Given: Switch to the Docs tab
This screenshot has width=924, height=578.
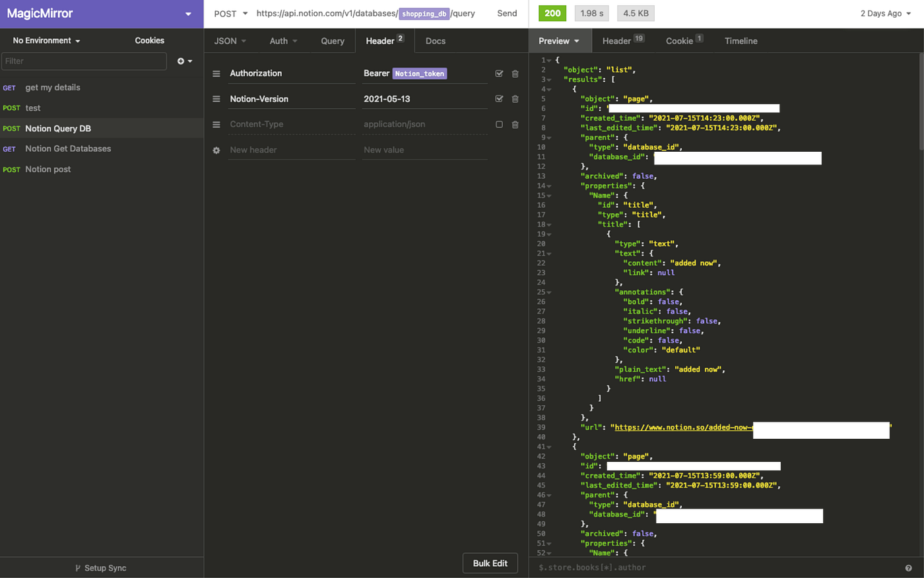Looking at the screenshot, I should [x=436, y=41].
